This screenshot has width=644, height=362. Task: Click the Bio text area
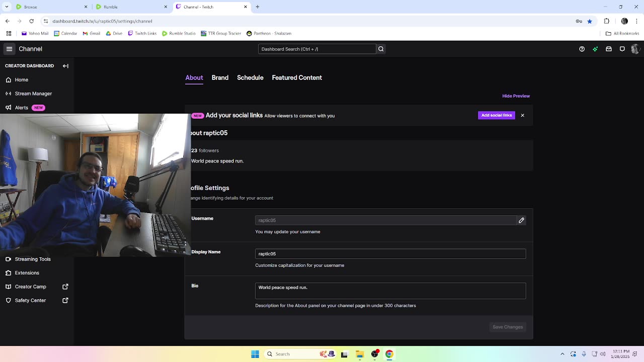pos(390,291)
